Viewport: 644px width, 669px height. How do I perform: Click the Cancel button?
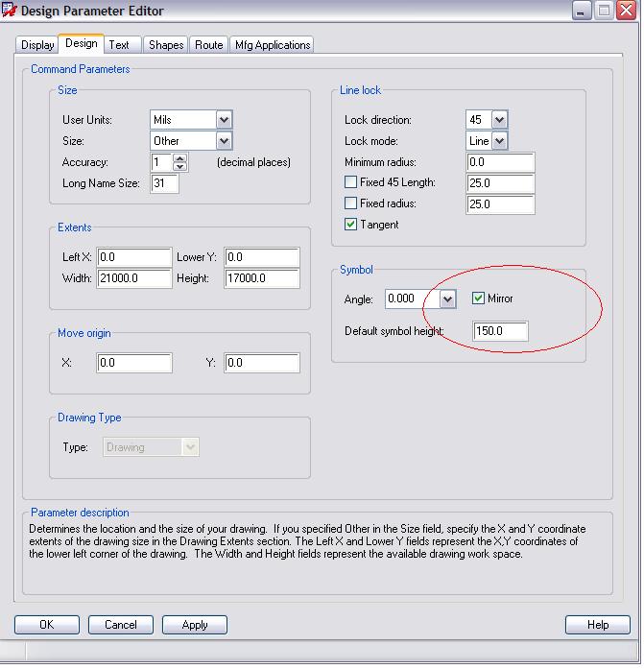click(121, 625)
